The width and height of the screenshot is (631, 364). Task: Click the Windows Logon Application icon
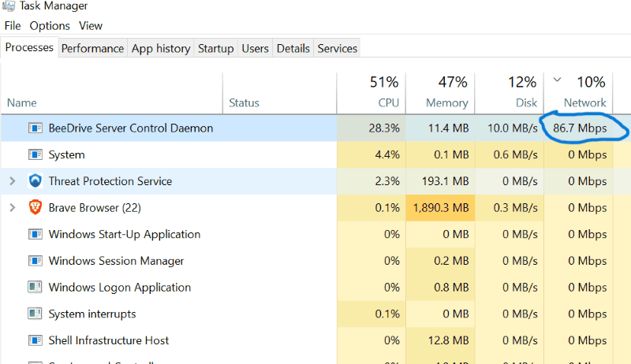click(x=35, y=288)
